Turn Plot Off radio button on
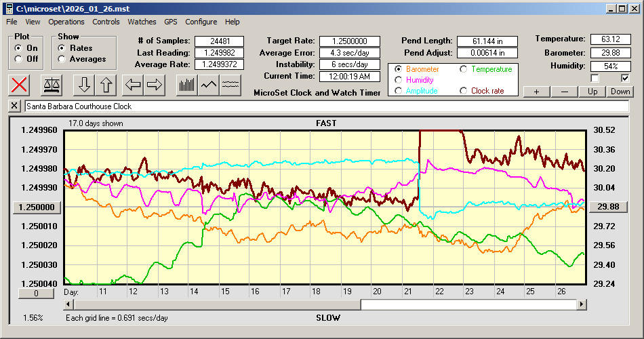The image size is (644, 339). click(x=18, y=59)
